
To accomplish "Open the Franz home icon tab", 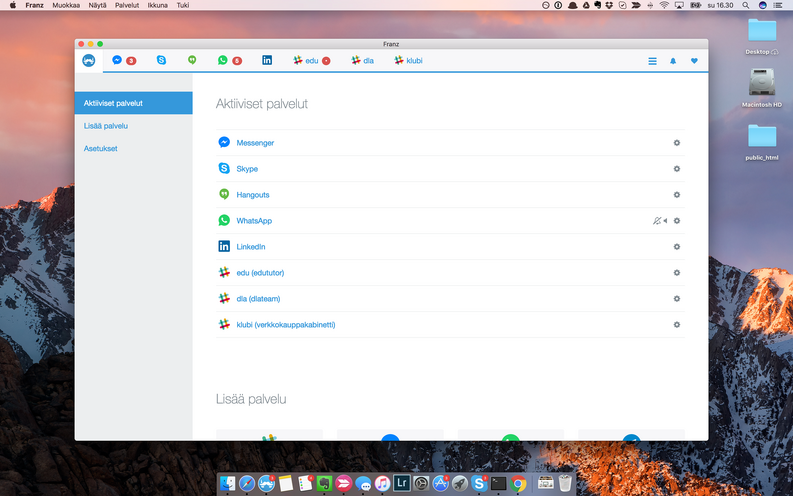I will coord(89,61).
